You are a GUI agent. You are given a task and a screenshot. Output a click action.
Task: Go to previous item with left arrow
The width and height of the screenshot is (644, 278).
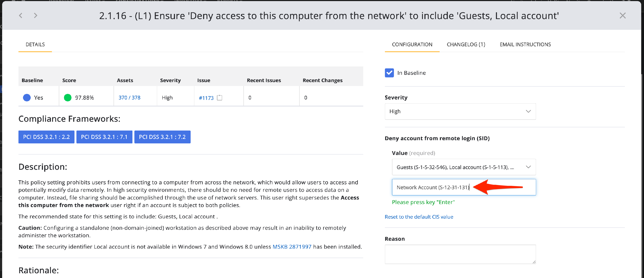tap(21, 15)
